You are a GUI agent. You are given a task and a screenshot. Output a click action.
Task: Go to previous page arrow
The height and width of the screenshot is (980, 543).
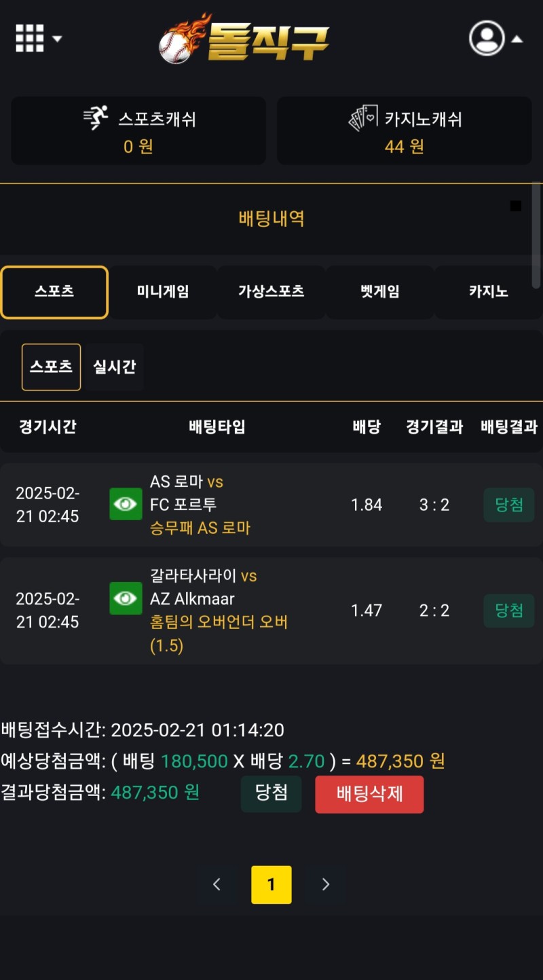[x=217, y=884]
